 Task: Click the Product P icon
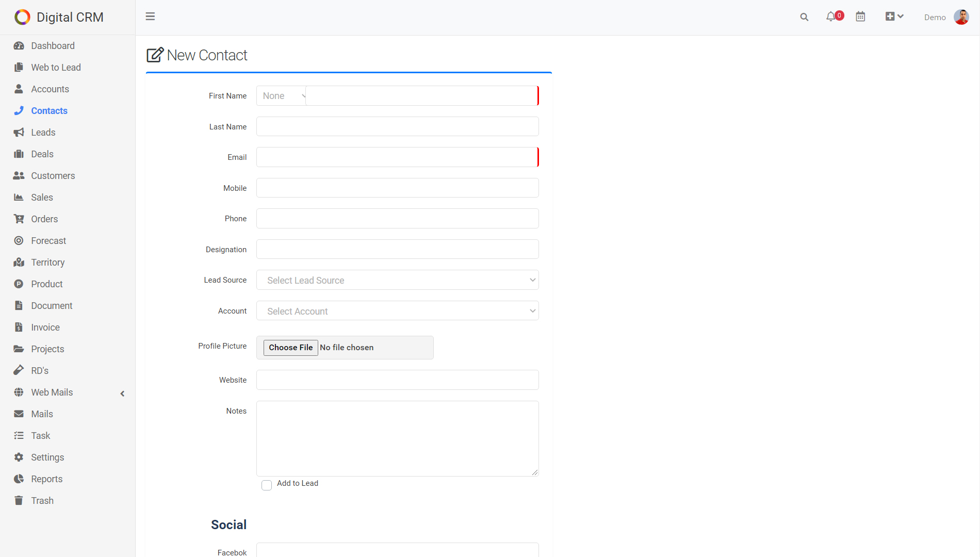[x=19, y=284]
